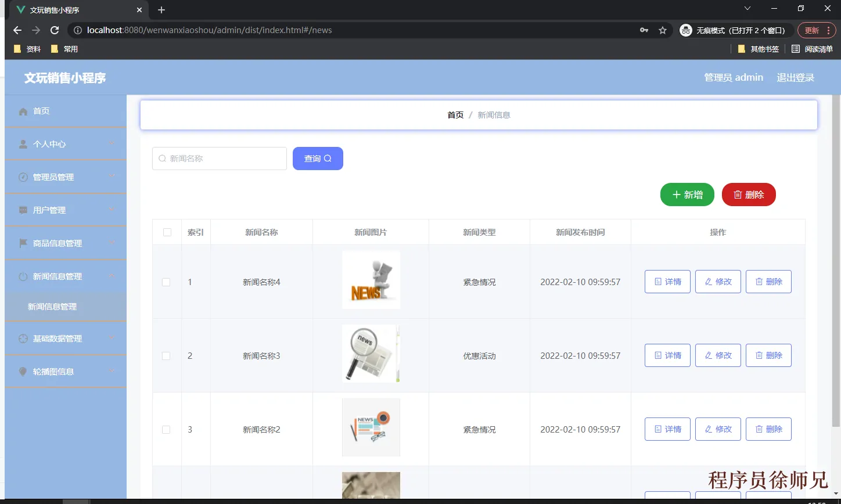Screen dimensions: 841x504
Task: Click the crosshair icon beside 基础数据管理
Action: pyautogui.click(x=23, y=339)
